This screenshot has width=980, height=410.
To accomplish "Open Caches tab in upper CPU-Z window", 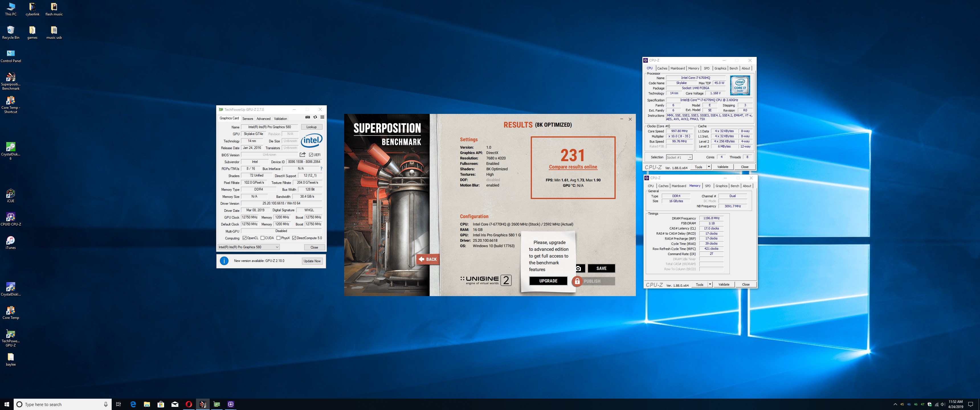I will pos(662,68).
